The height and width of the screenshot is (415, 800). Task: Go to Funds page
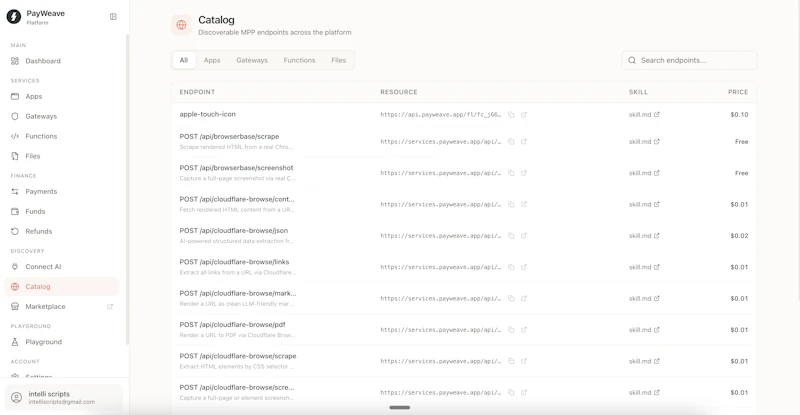[x=62, y=211]
